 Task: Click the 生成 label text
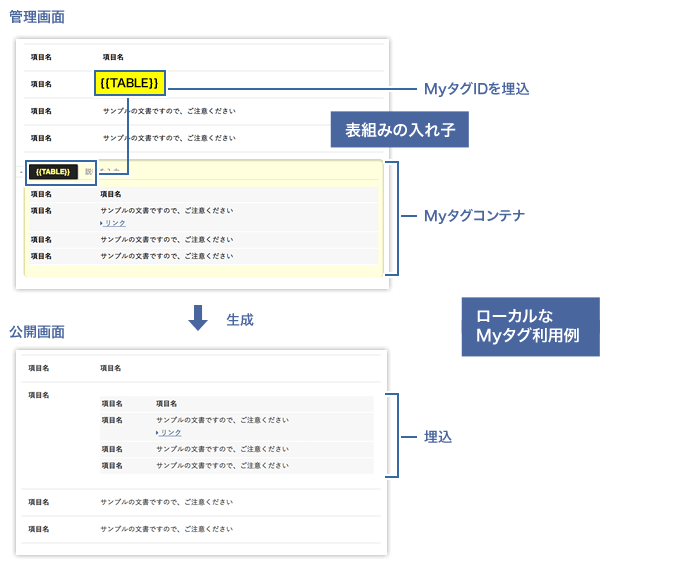(240, 320)
